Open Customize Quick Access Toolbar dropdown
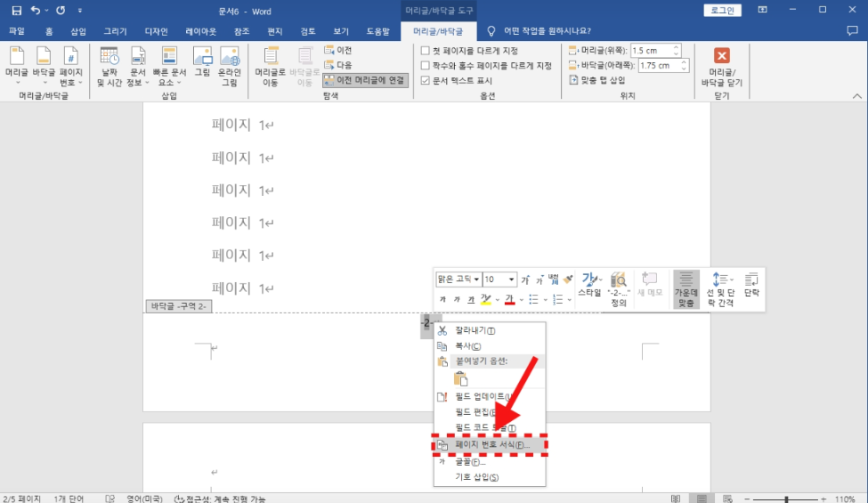868x503 pixels. pos(80,11)
